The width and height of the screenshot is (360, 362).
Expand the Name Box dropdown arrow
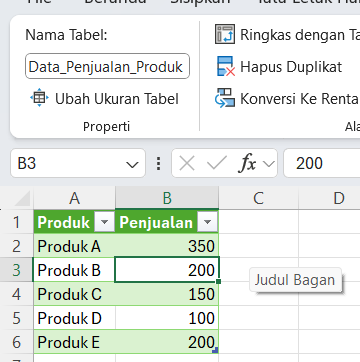(132, 164)
